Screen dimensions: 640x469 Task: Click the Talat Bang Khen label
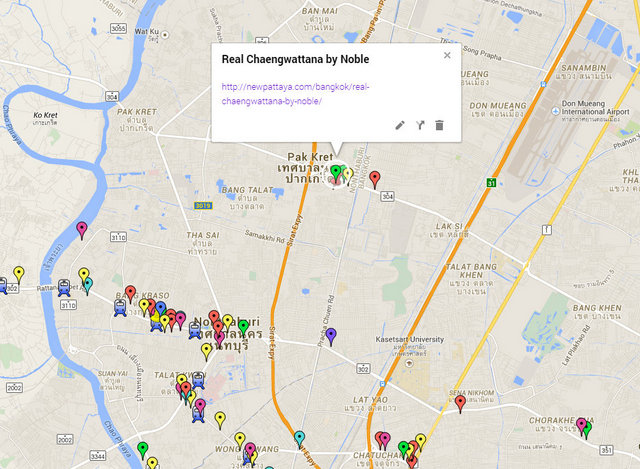pyautogui.click(x=471, y=279)
